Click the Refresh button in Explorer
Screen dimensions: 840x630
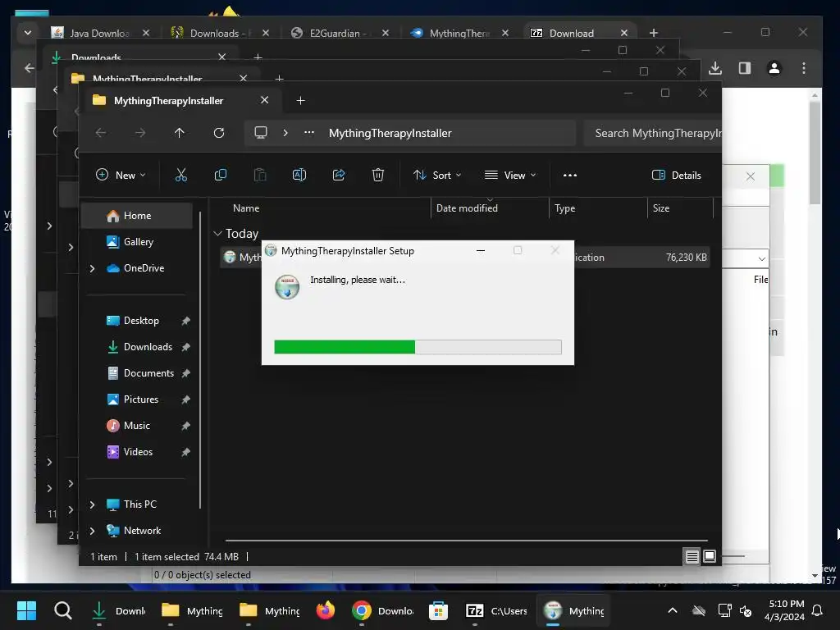click(x=218, y=133)
